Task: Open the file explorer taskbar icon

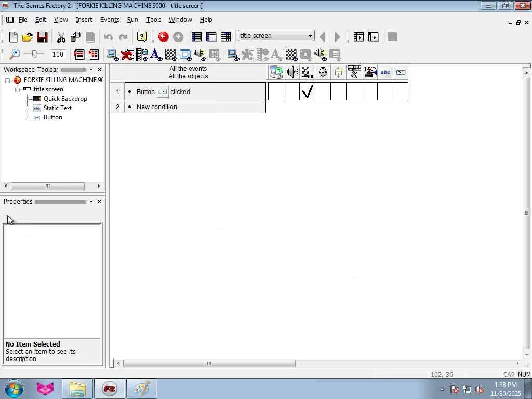Action: point(77,389)
